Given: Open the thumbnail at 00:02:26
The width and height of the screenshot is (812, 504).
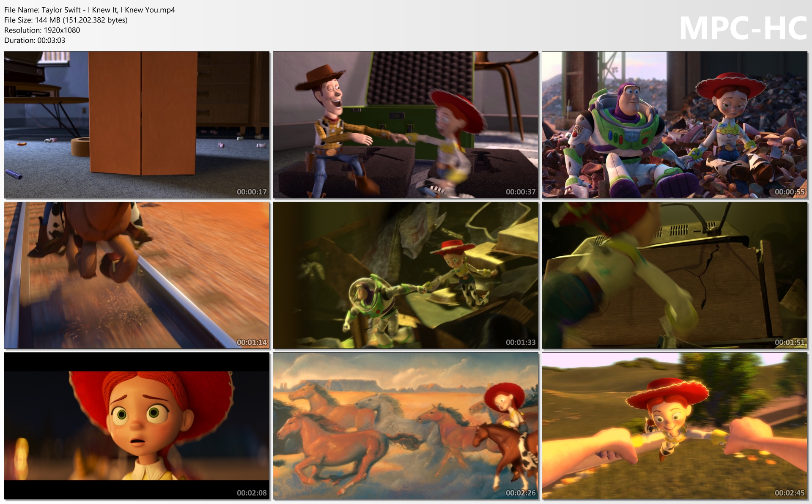Looking at the screenshot, I should 406,426.
